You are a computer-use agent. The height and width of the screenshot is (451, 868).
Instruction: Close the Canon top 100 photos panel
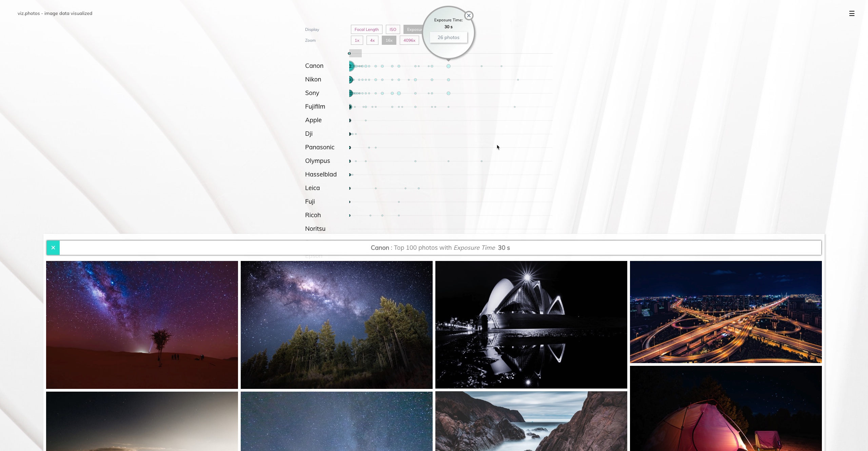(53, 247)
